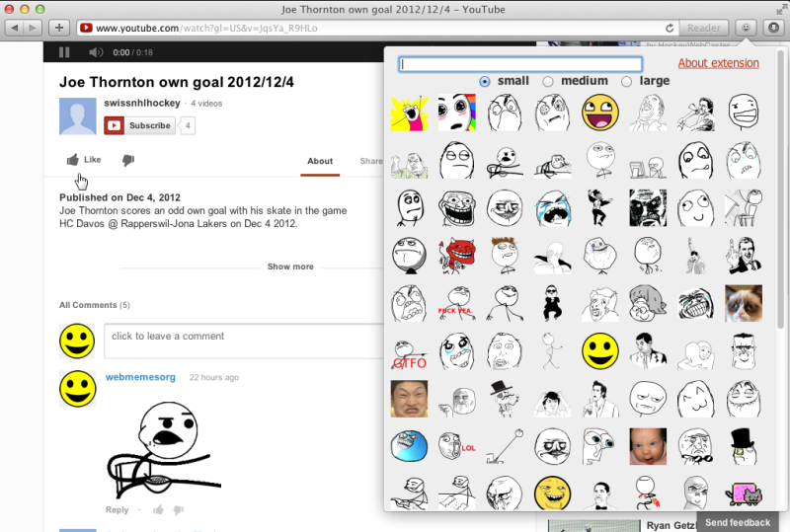Click the "4 videos" text
This screenshot has height=532, width=790.
pos(206,104)
